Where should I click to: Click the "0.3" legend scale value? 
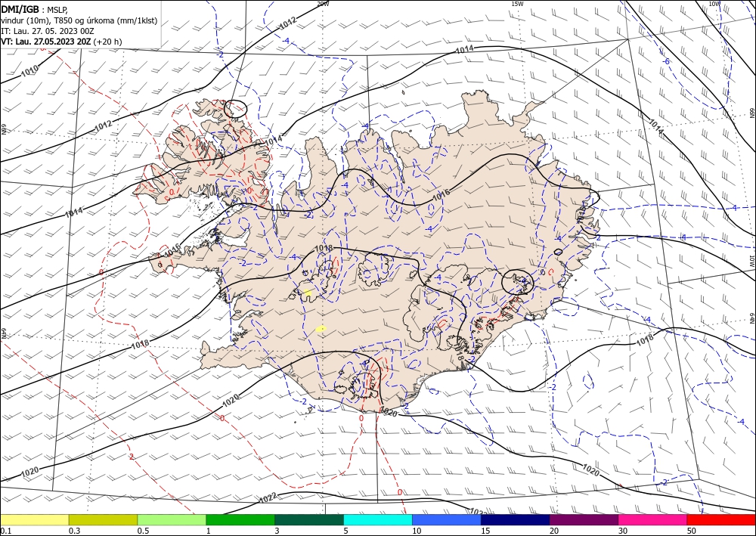[74, 531]
